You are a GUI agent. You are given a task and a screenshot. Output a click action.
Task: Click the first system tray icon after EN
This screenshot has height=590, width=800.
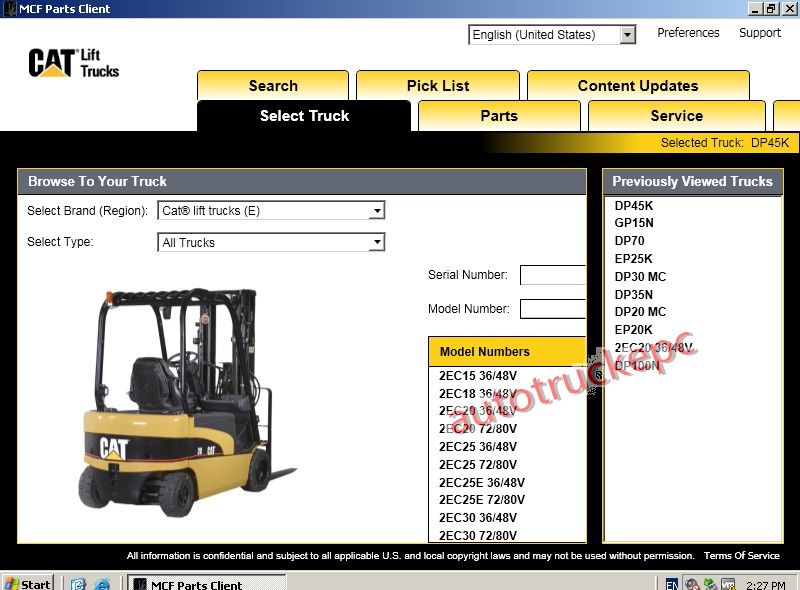click(x=692, y=584)
